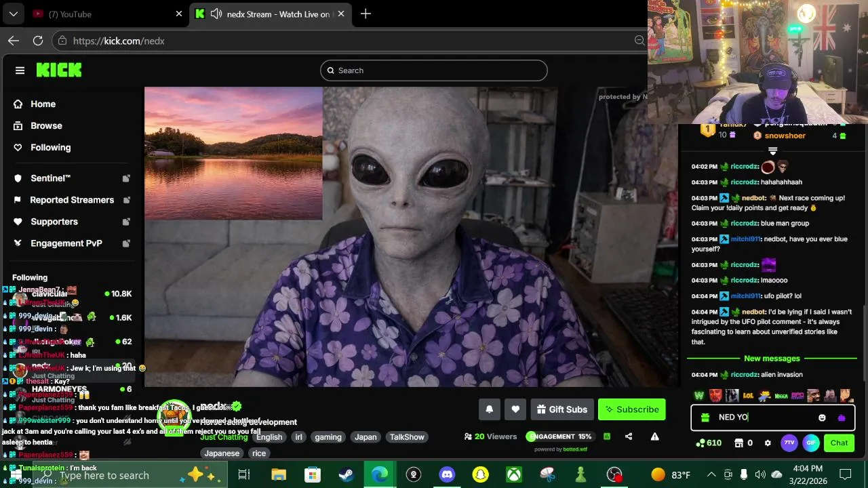Open the volume control in system tray
Screen dimensions: 868x488
click(760, 475)
